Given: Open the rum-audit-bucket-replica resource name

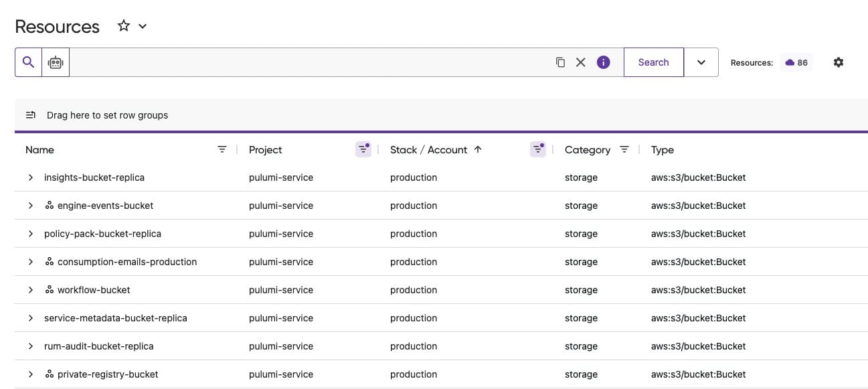Looking at the screenshot, I should point(99,346).
